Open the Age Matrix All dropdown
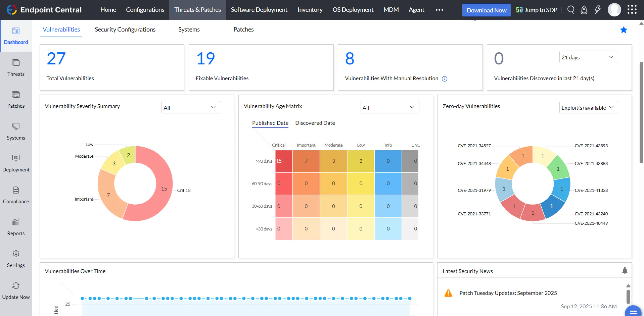 coord(389,107)
